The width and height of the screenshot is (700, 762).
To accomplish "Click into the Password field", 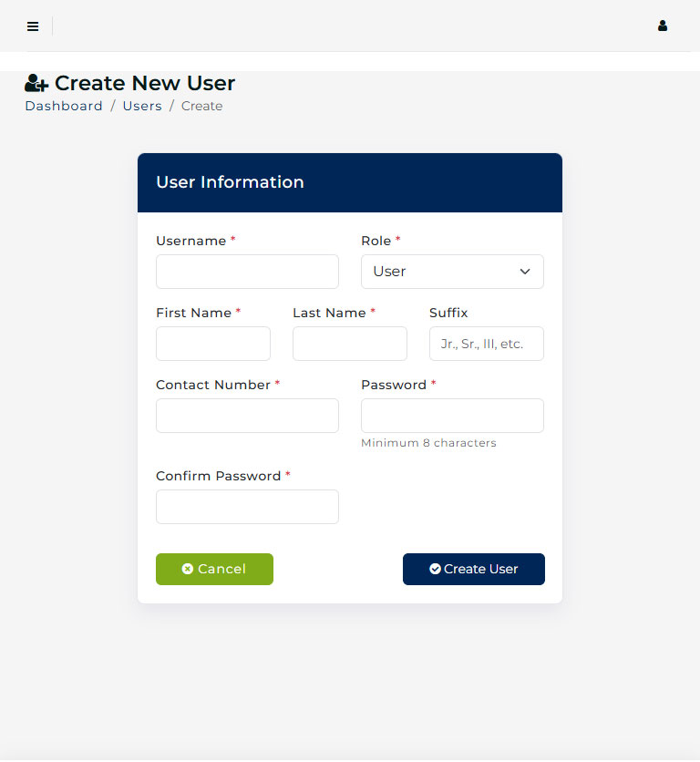I will coord(452,416).
